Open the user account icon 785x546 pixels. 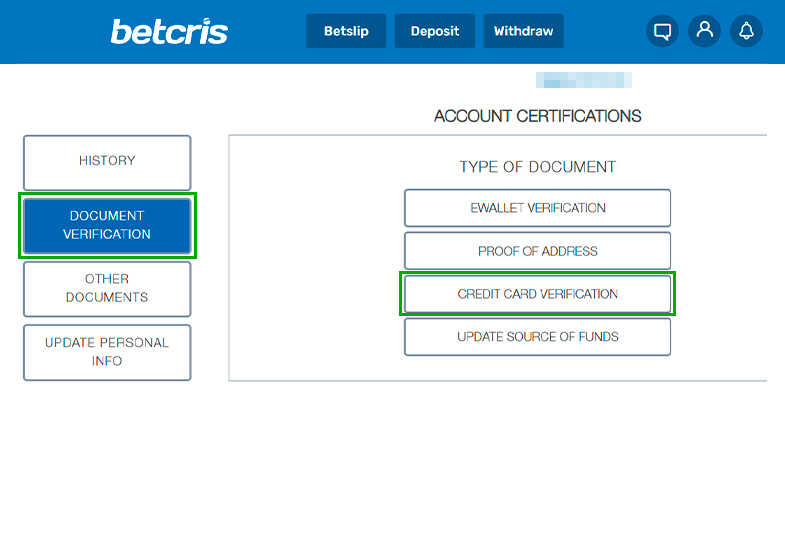pos(704,31)
